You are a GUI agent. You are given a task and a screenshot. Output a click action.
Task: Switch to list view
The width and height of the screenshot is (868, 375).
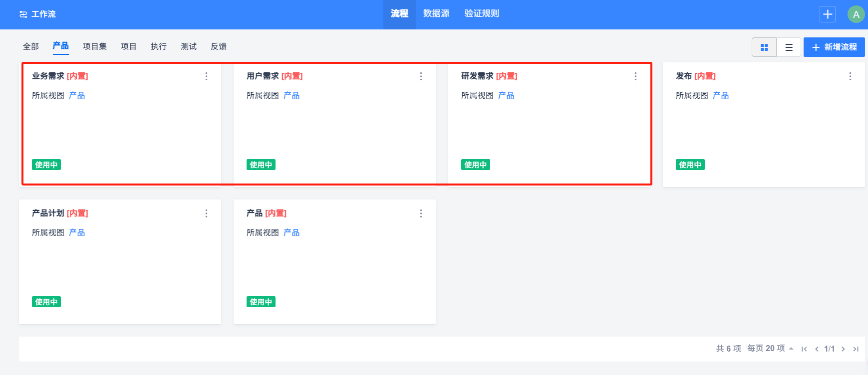point(789,47)
